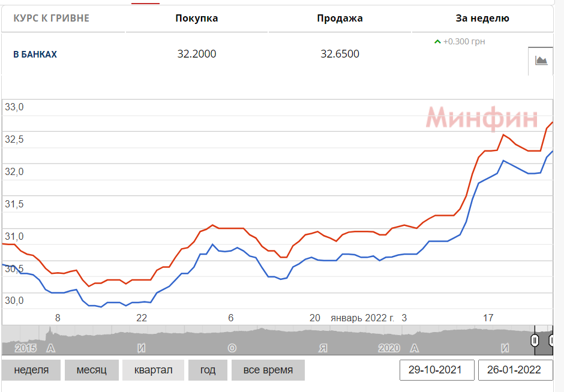The width and height of the screenshot is (564, 392).
Task: Grab the left range handle in the navigator
Action: pos(535,340)
